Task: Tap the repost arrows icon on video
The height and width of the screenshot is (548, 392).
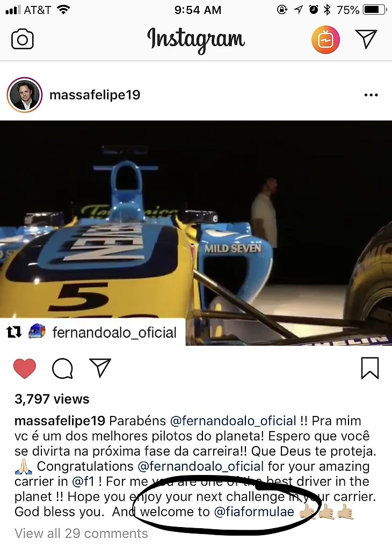Action: [x=14, y=332]
